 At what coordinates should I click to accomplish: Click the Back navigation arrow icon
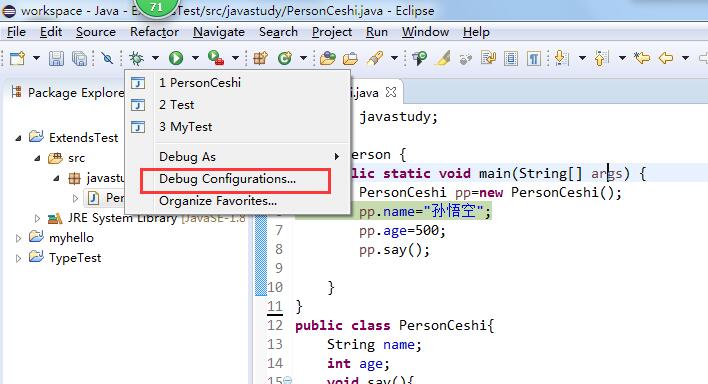coord(666,58)
